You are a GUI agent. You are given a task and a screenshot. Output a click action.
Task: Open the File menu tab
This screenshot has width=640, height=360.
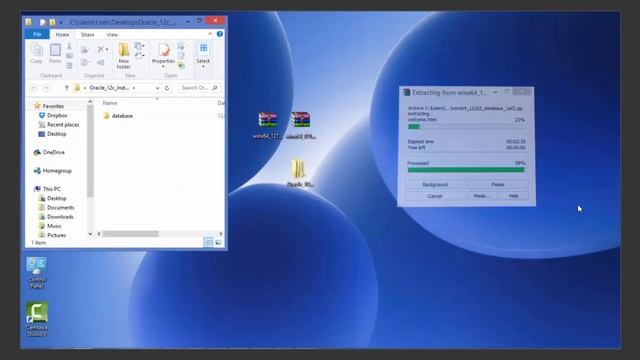pyautogui.click(x=37, y=35)
